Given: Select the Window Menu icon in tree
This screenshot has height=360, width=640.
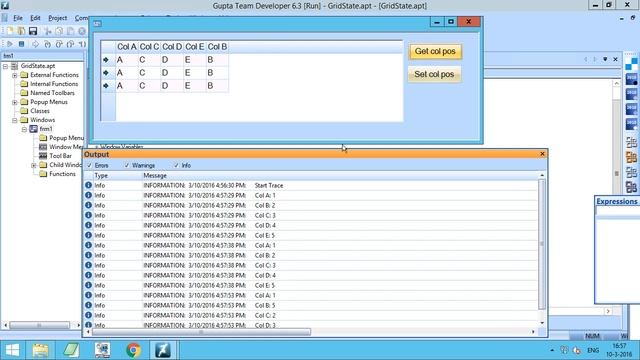Looking at the screenshot, I should click(43, 147).
